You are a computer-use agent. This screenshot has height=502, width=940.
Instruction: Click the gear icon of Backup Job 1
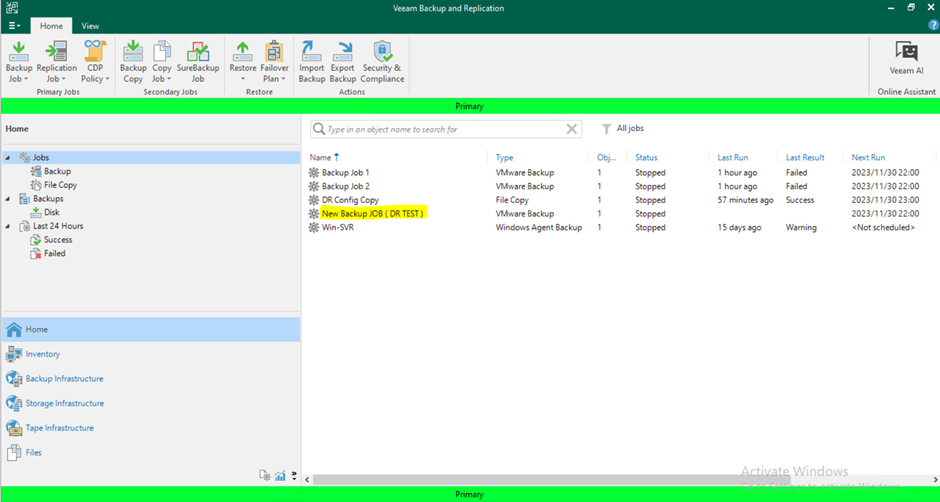click(x=314, y=173)
